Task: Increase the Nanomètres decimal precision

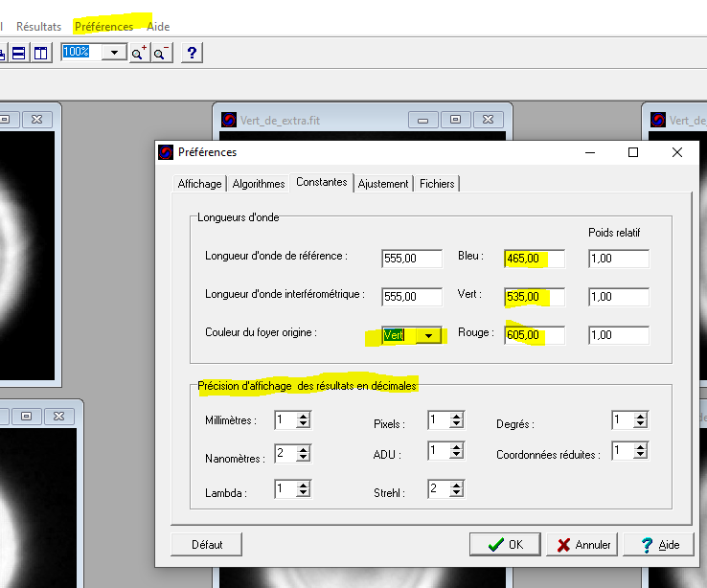Action: (x=303, y=449)
